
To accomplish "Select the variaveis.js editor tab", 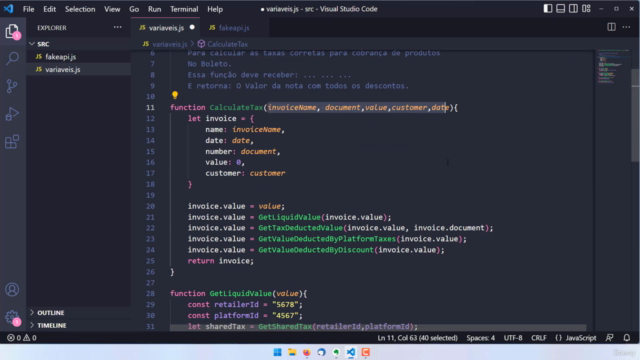I will 166,28.
